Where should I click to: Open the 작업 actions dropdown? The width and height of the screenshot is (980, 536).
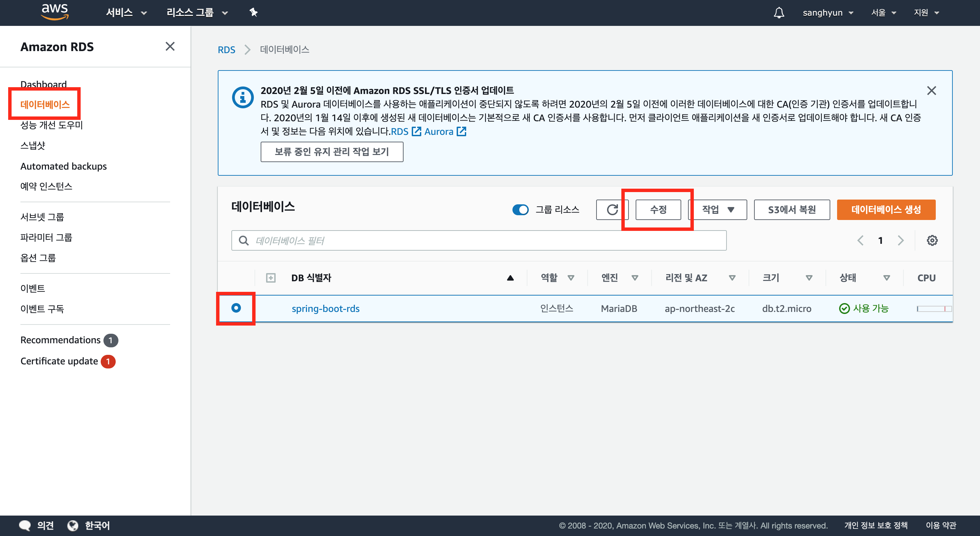718,209
